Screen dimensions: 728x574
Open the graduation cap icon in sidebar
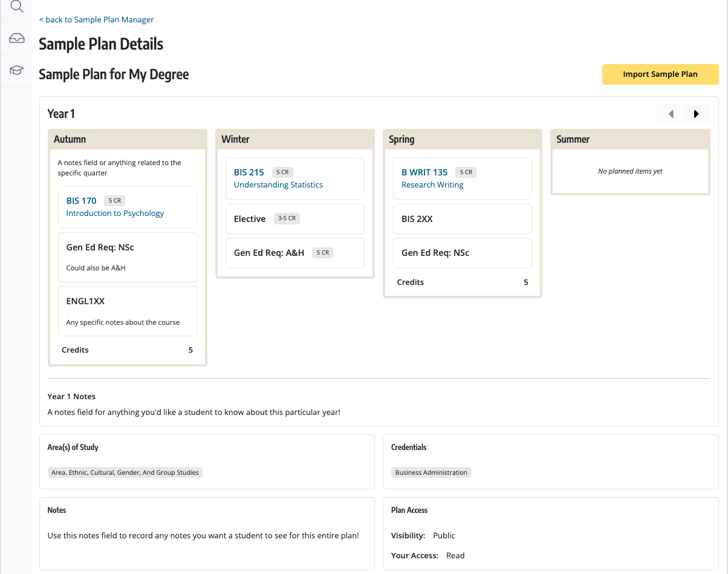[17, 70]
